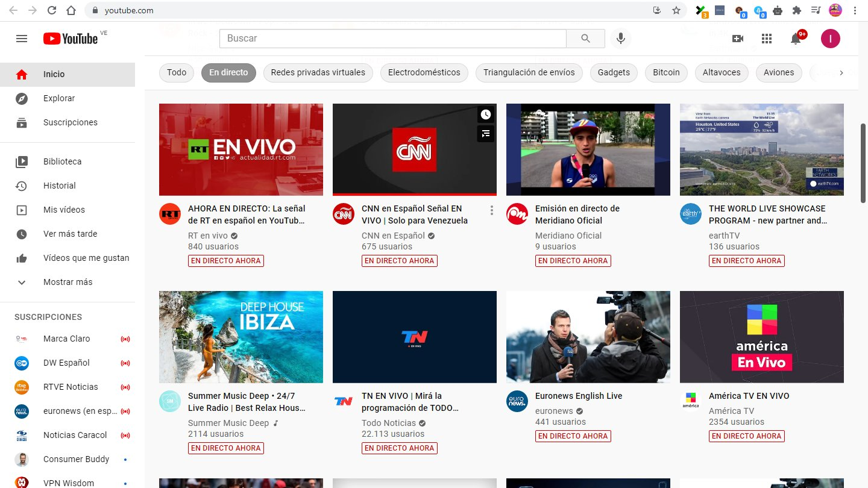Open the Summer Music Deep channel avatar
This screenshot has height=488, width=868.
170,401
